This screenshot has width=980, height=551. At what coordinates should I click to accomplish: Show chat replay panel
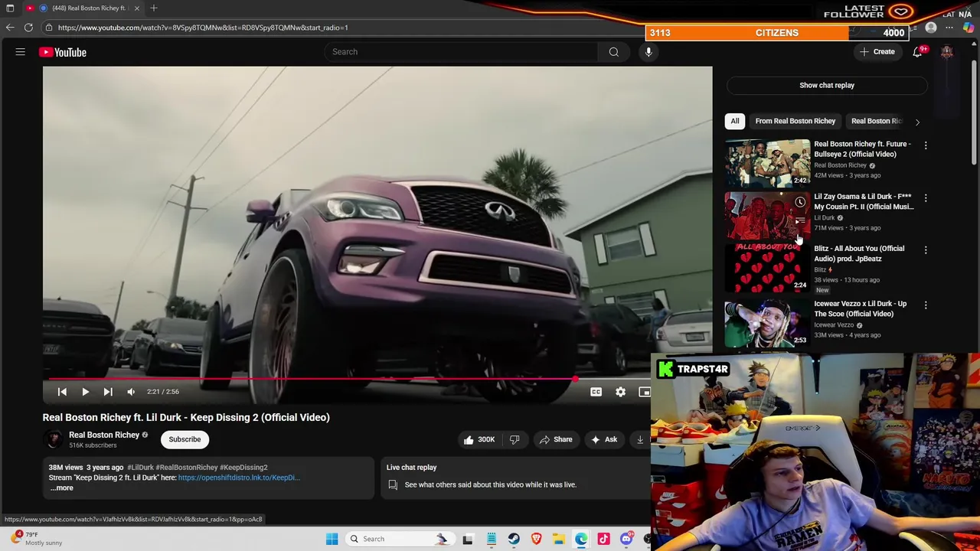coord(827,85)
